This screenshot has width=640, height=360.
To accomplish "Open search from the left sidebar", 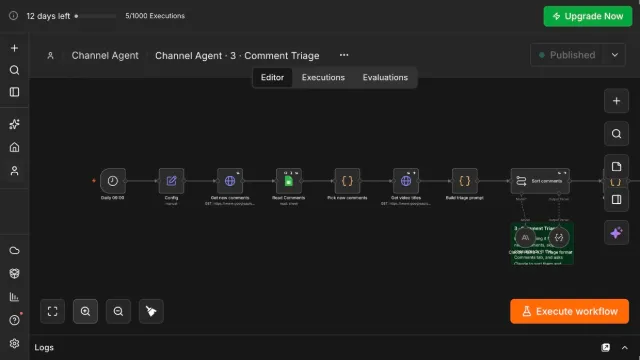I will point(14,70).
